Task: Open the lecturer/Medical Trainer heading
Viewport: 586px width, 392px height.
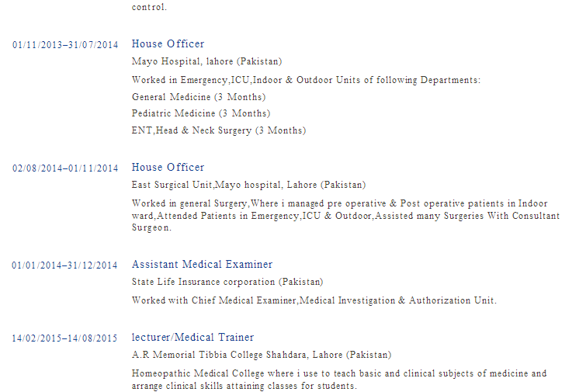Action: tap(192, 338)
